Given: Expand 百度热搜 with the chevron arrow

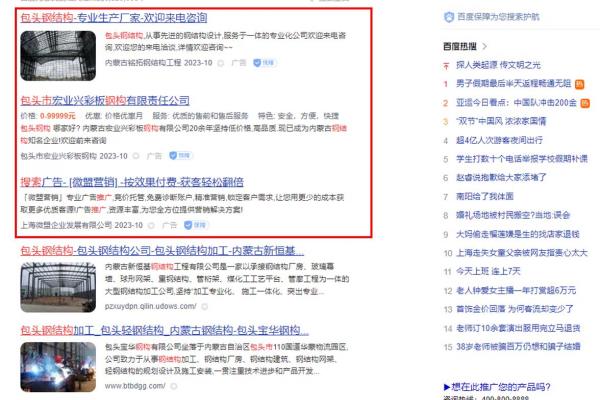Looking at the screenshot, I should (x=485, y=47).
